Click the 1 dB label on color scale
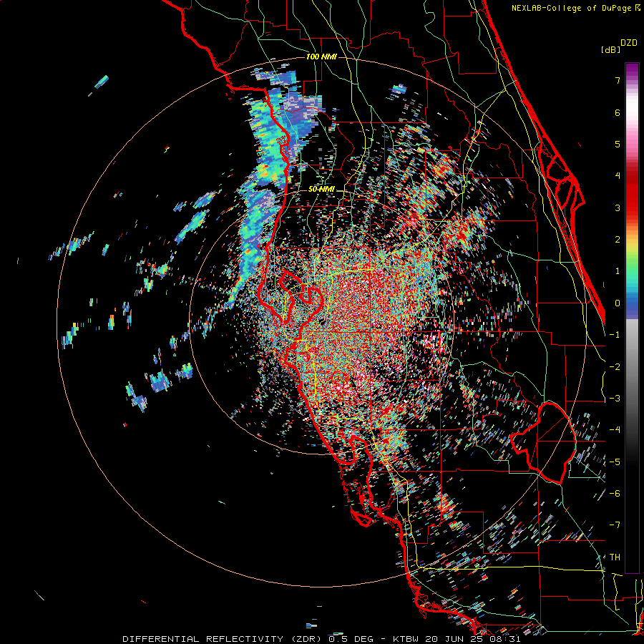Image resolution: width=644 pixels, height=644 pixels. 618,271
